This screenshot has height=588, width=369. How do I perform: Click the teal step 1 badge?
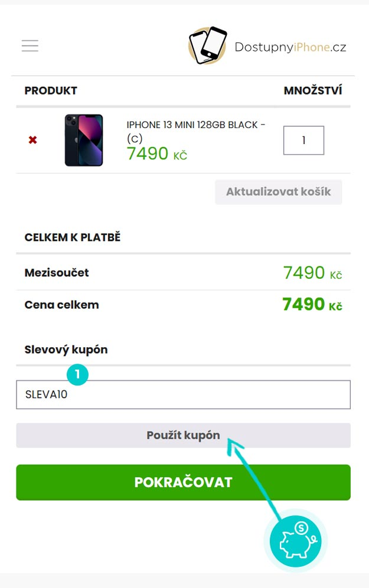point(77,374)
